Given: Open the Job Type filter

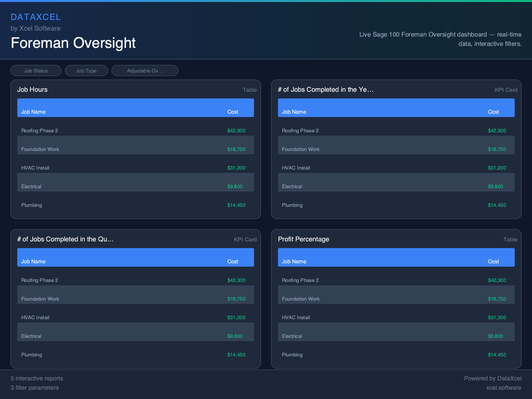Looking at the screenshot, I should [x=86, y=70].
